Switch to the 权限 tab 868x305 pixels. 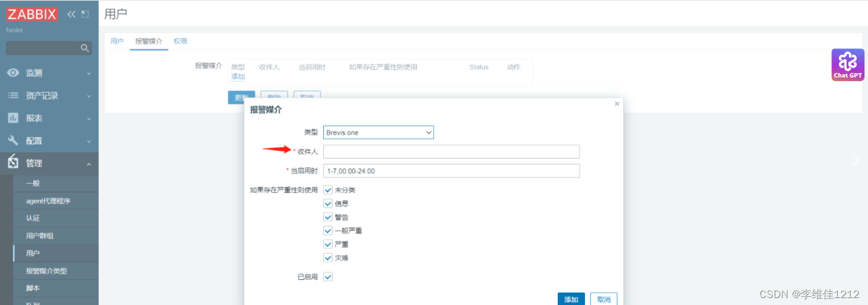pos(180,41)
